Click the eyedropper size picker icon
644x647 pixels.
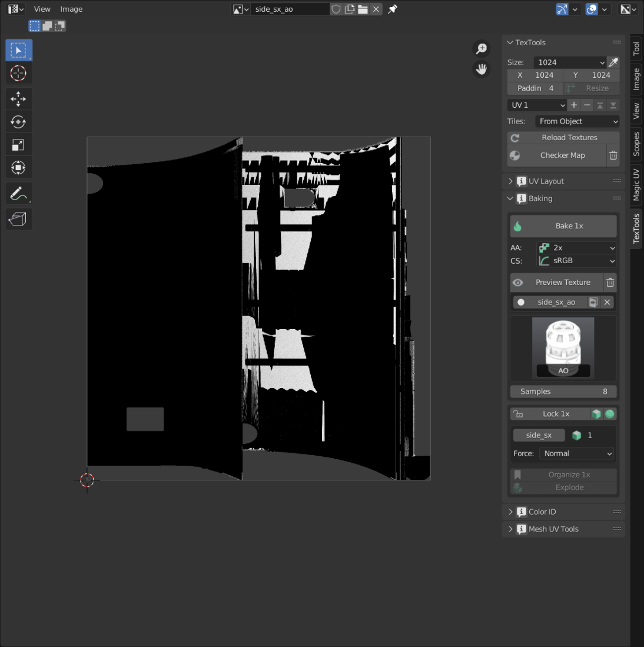click(613, 62)
